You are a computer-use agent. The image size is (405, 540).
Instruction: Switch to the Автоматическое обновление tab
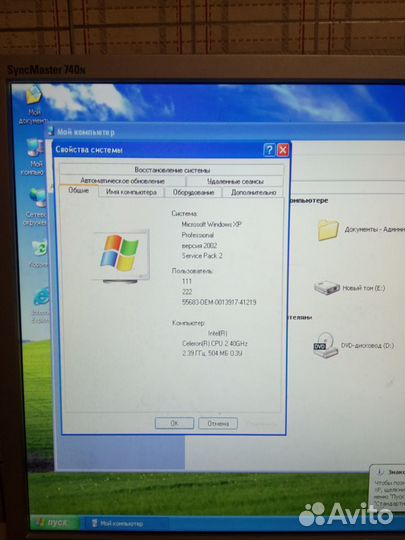[122, 181]
